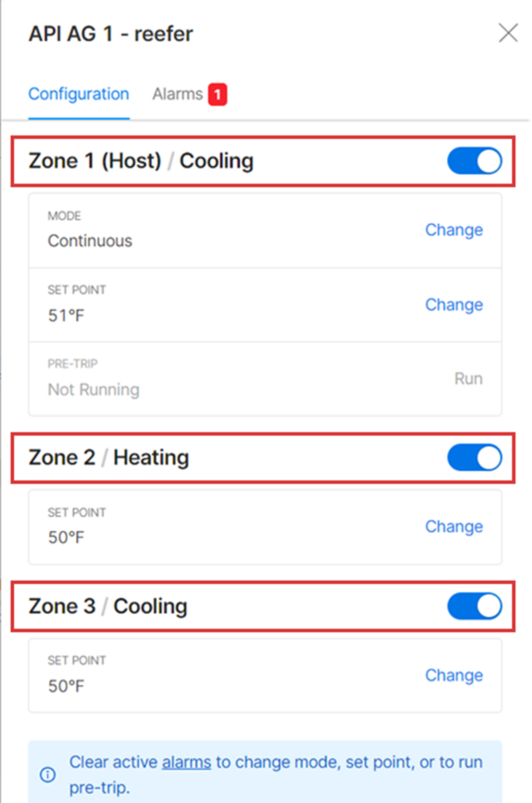Select the Zone 2 / Heating heading
This screenshot has width=532, height=803.
108,457
